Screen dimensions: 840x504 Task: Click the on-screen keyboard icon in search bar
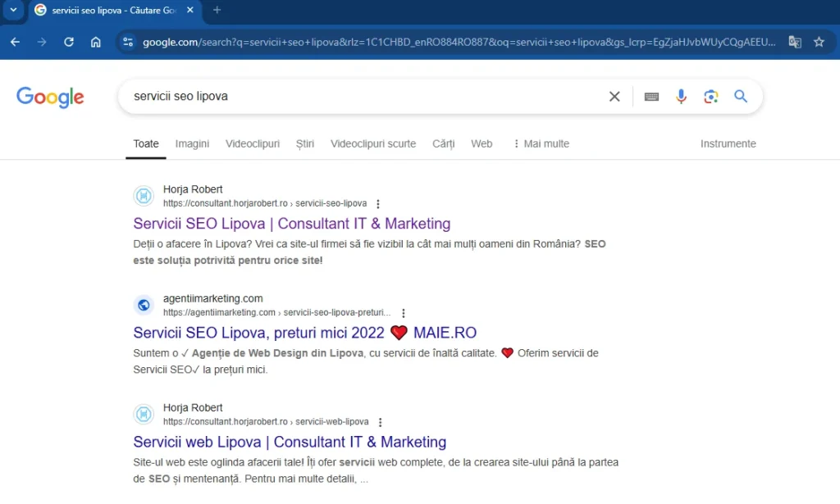(651, 96)
